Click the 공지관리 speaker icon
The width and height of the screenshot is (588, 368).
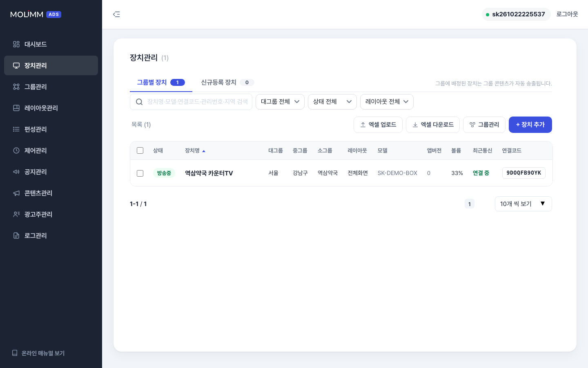click(16, 172)
